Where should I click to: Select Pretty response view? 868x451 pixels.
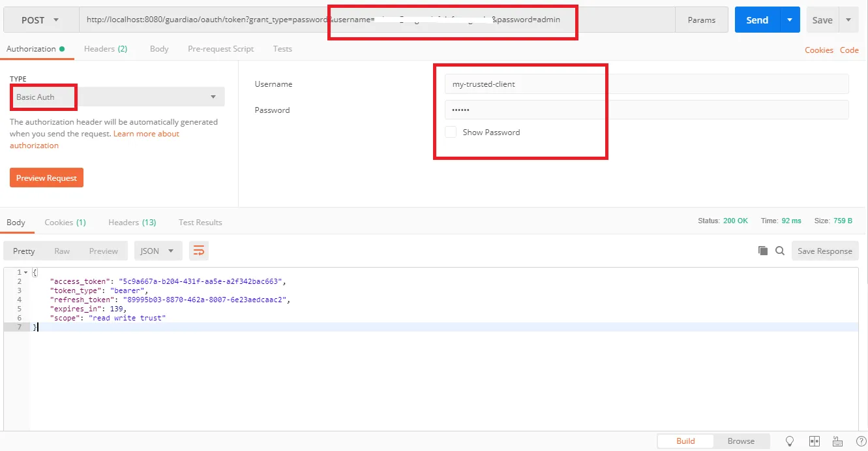click(24, 251)
